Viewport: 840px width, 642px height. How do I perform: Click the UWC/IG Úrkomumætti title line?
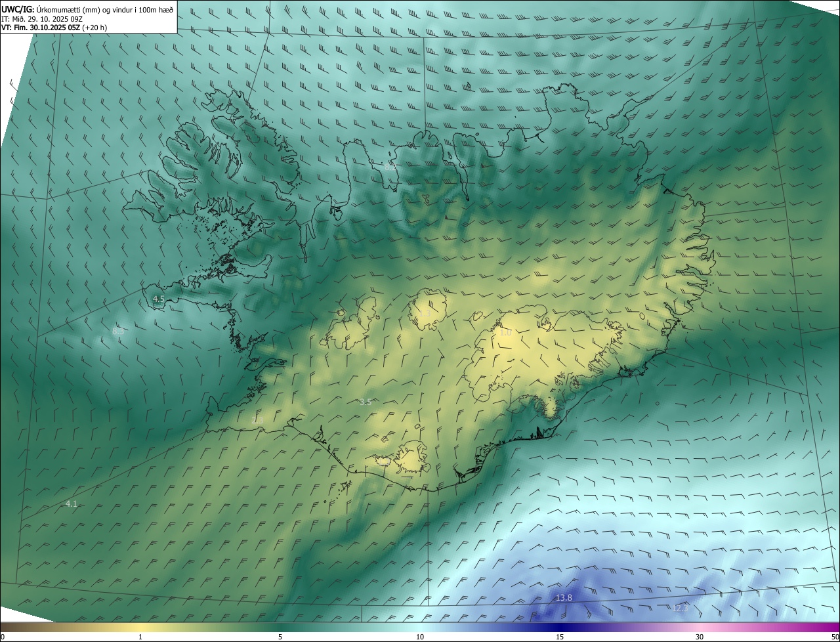[x=87, y=9]
